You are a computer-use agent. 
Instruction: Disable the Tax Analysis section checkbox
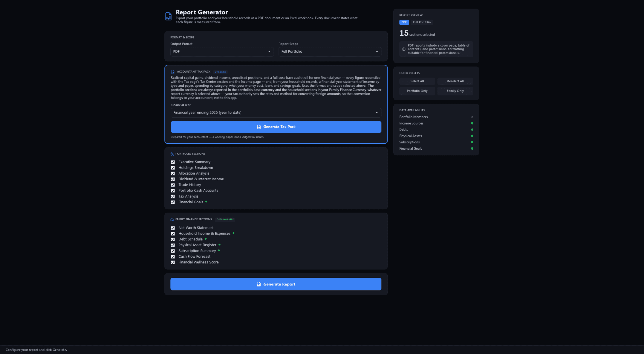coord(173,196)
